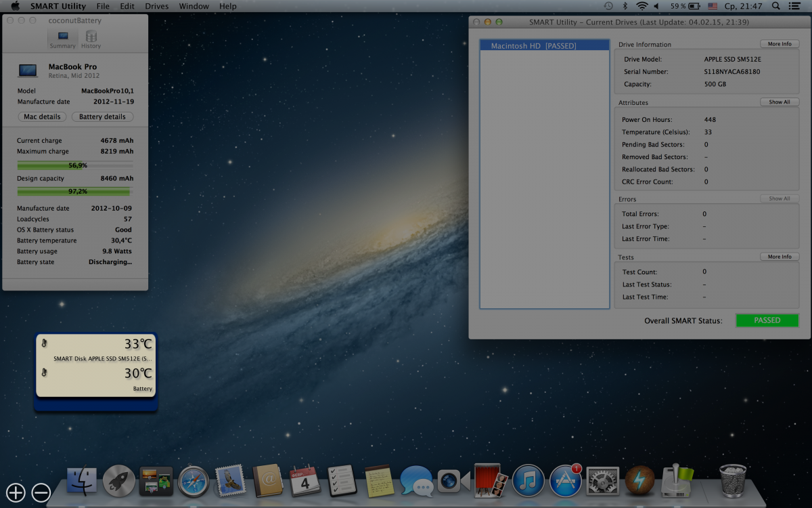812x508 pixels.
Task: Open Reminders from the Dock
Action: (x=342, y=482)
